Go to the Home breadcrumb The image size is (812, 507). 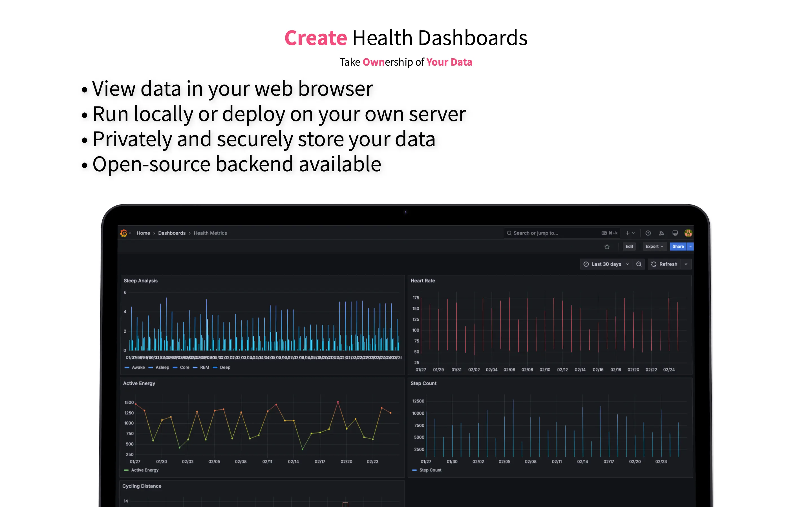coord(143,233)
